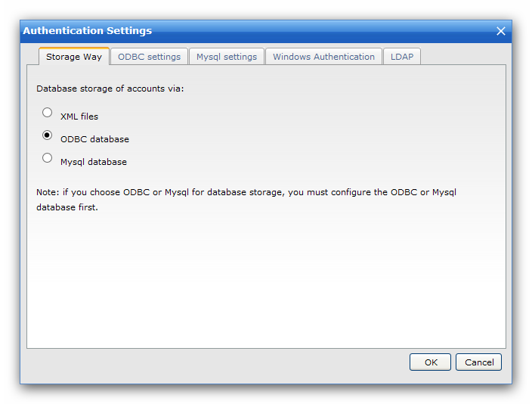The image size is (532, 404).
Task: Click the 'Database storage of accounts via:' heading
Action: tap(110, 89)
